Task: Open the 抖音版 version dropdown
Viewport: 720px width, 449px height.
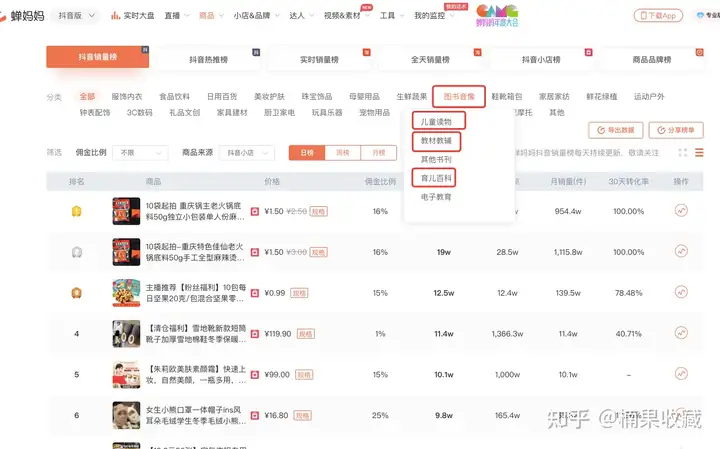Action: tap(77, 16)
